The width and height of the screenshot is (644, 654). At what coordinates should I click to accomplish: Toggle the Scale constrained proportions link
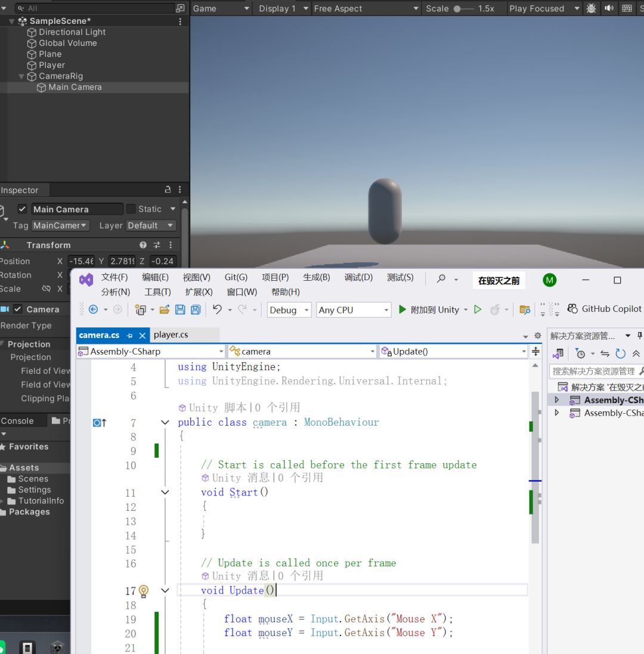pyautogui.click(x=47, y=289)
